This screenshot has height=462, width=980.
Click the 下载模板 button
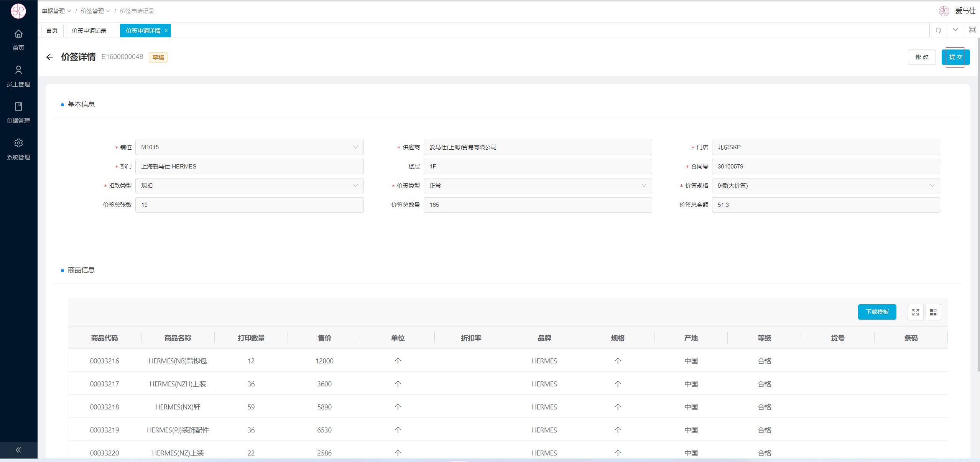pyautogui.click(x=877, y=312)
